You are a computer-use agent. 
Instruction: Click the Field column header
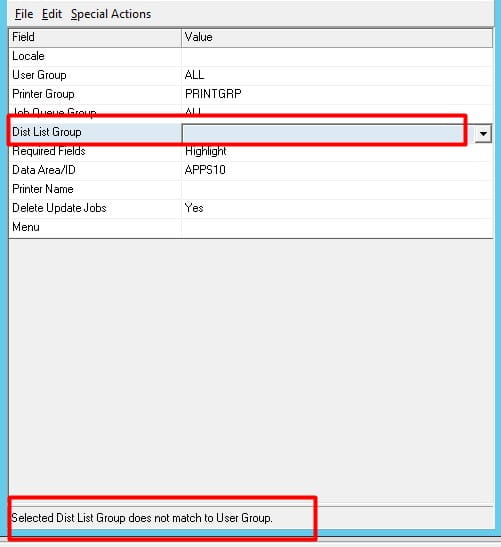(95, 37)
